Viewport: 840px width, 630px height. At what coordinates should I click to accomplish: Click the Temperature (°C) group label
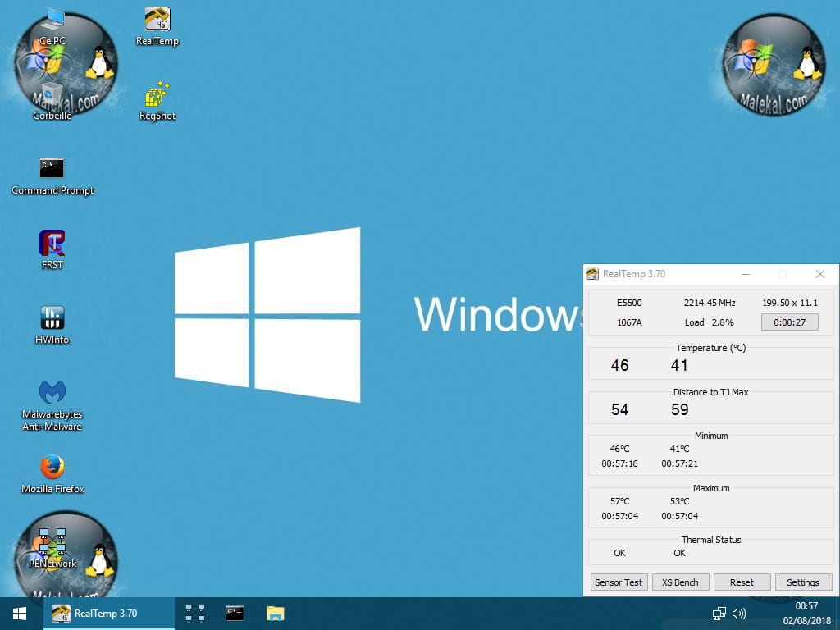click(x=711, y=348)
